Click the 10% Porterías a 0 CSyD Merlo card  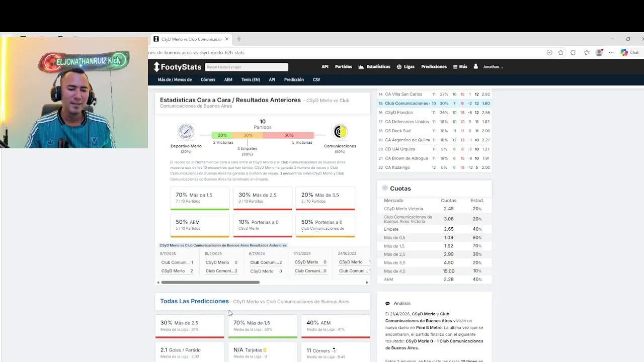(263, 226)
